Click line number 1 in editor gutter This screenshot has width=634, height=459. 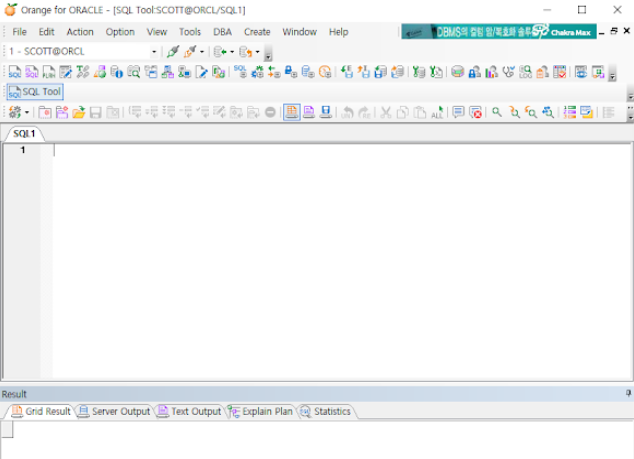tap(23, 150)
